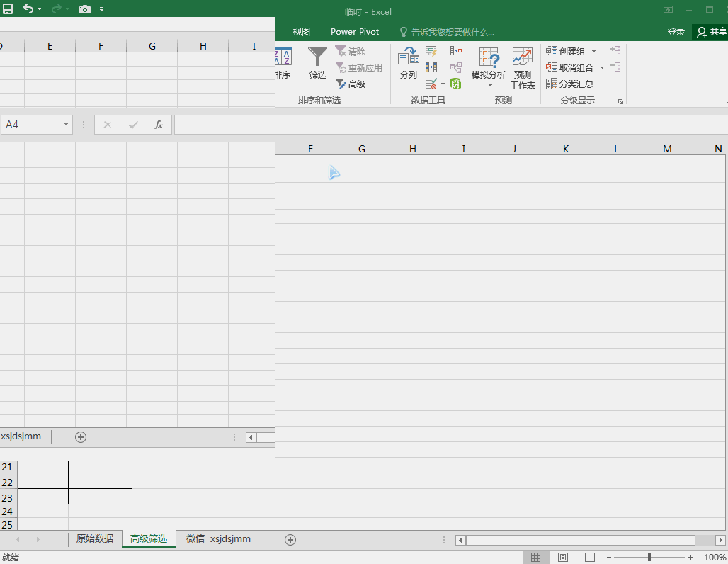The height and width of the screenshot is (564, 728).
Task: Click the 取消组合 ungroup button
Action: click(x=569, y=67)
